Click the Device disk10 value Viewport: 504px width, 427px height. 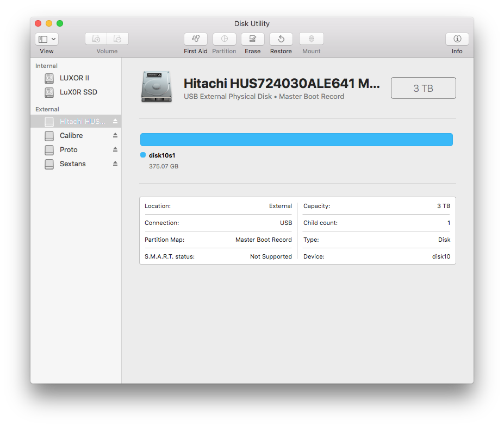[x=441, y=256]
